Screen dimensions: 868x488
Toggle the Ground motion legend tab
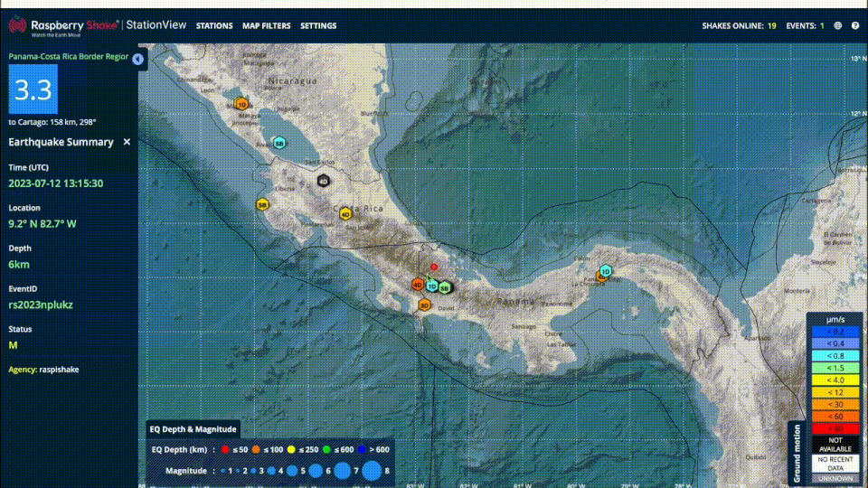coord(797,454)
